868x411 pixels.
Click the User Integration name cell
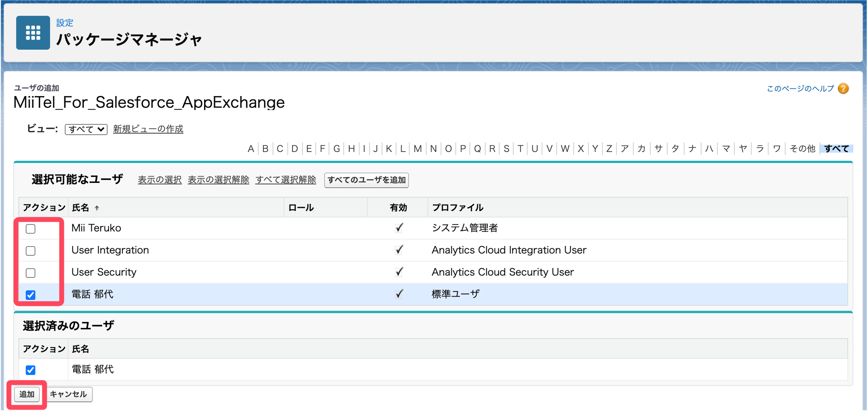click(110, 250)
